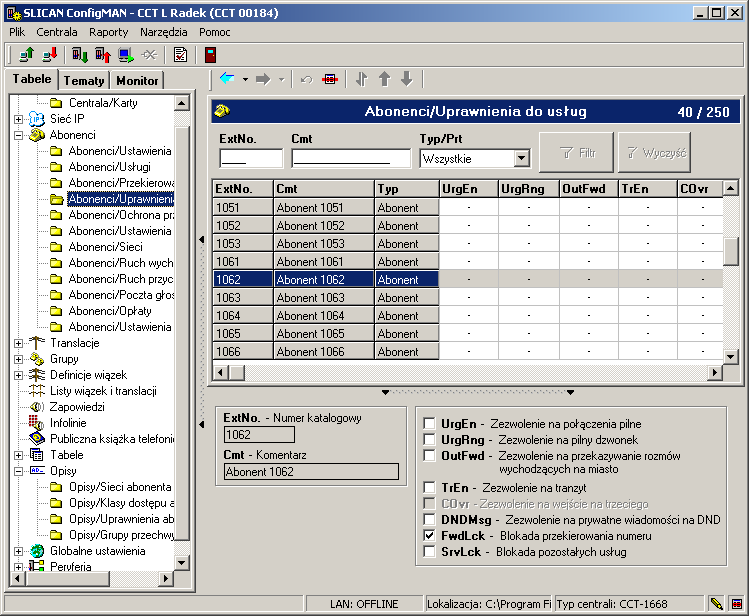Select Abonenci/Opłaty in the tree
Screen dimensions: 749x616
pos(110,311)
